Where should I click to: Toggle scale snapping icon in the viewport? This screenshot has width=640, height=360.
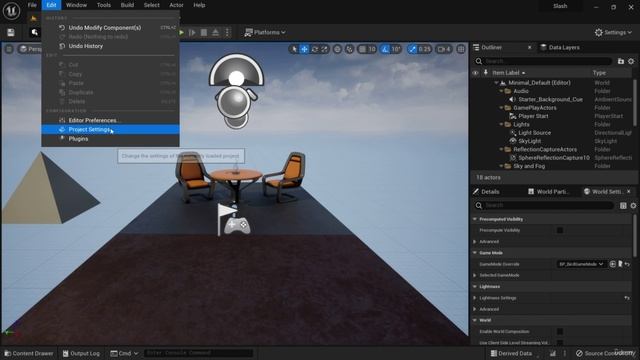pyautogui.click(x=412, y=49)
